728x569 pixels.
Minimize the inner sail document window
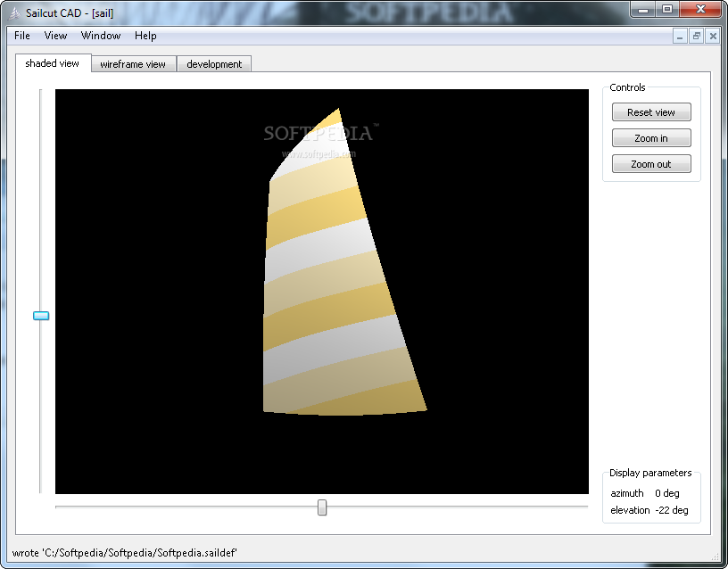click(x=680, y=37)
